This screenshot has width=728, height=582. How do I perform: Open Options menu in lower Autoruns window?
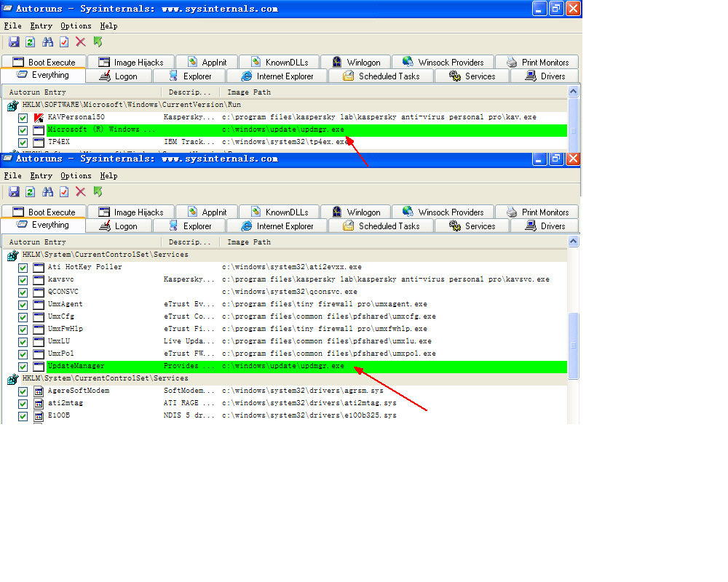76,176
